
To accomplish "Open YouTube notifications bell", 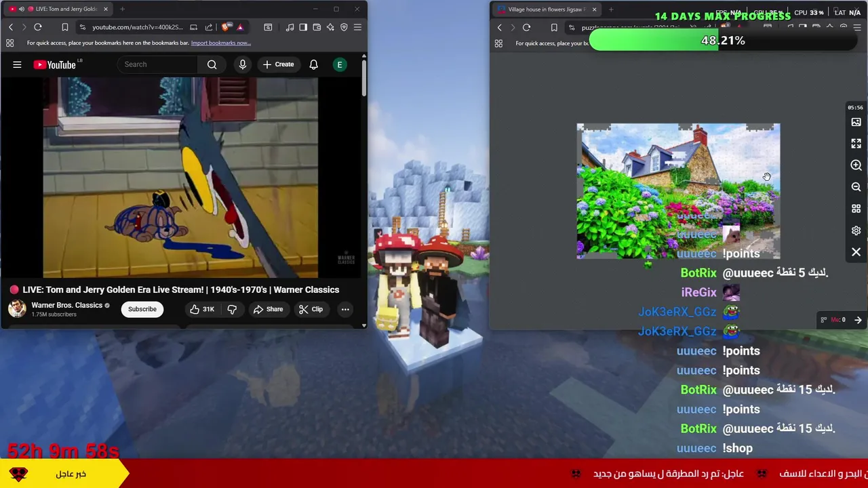I will (313, 64).
